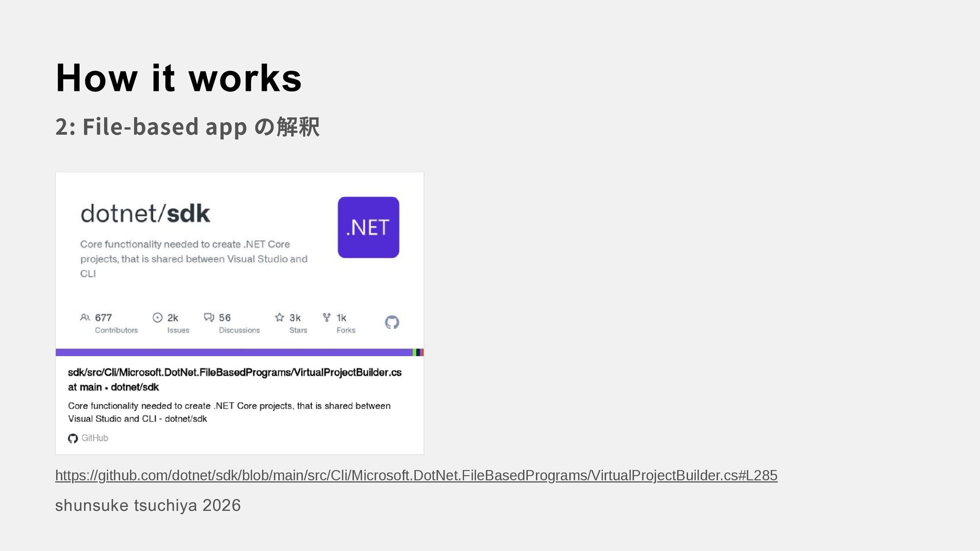Click the contributors people icon

coord(85,317)
